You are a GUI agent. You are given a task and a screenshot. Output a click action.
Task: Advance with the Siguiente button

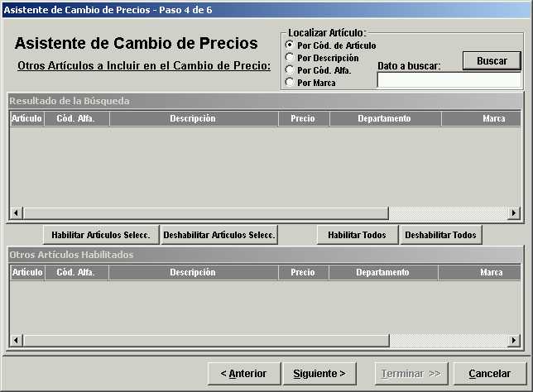tap(319, 374)
